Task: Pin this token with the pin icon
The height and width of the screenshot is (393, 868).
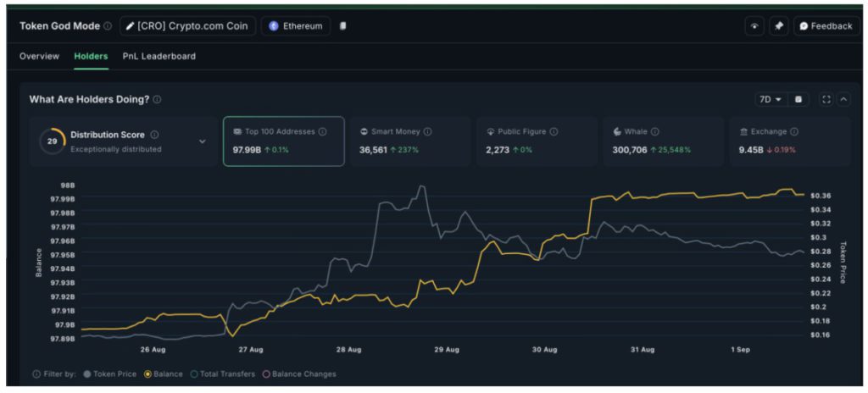Action: (x=778, y=26)
